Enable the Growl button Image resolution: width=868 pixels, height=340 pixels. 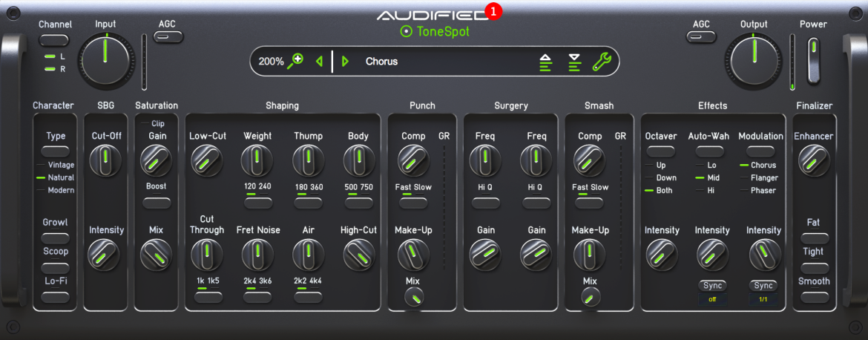[x=56, y=238]
